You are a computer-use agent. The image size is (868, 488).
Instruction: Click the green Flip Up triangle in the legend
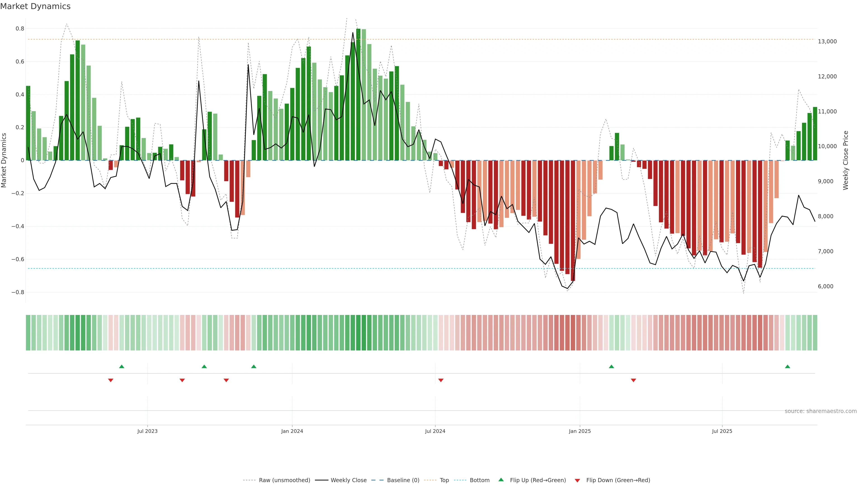(501, 480)
